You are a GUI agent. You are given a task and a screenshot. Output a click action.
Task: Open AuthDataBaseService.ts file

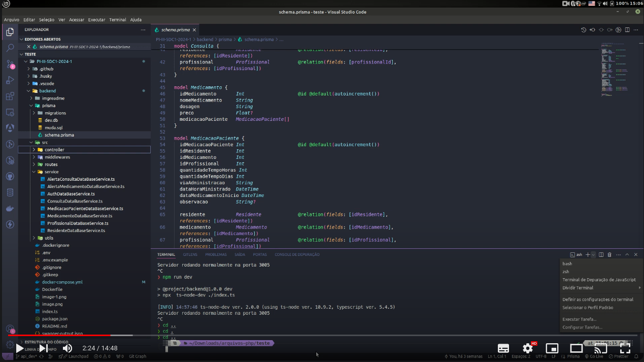pos(71,194)
